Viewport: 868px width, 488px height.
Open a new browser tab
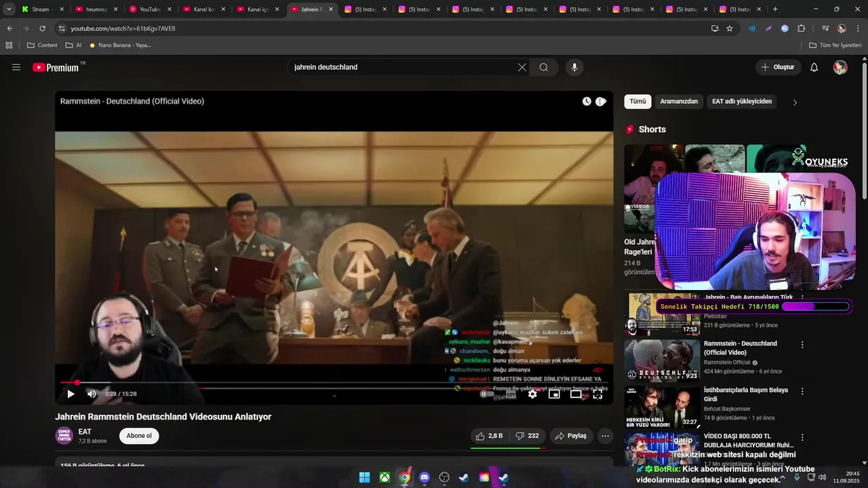coord(775,9)
